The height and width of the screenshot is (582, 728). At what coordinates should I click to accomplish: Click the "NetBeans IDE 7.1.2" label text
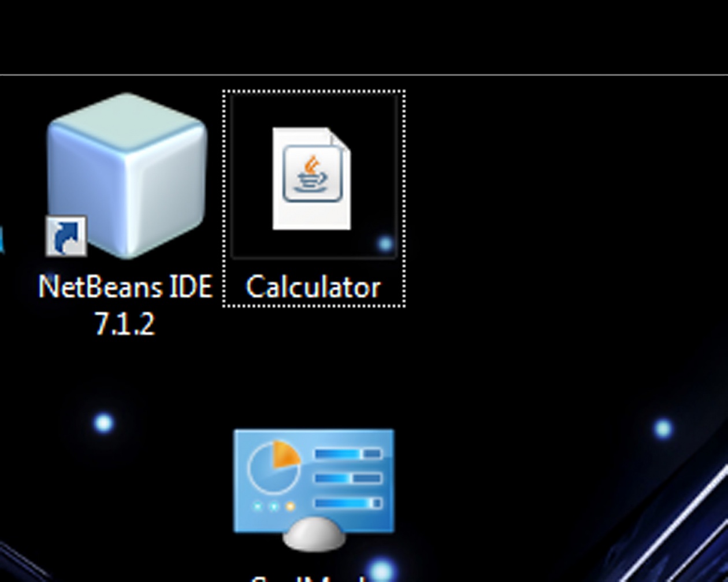pos(125,305)
